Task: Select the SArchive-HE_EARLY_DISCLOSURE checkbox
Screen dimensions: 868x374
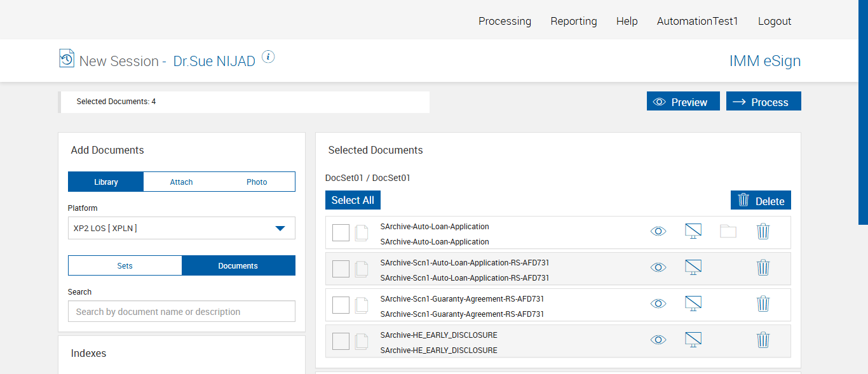Action: tap(341, 342)
